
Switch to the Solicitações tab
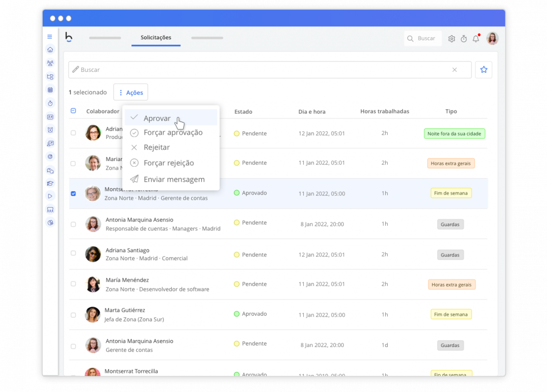click(155, 37)
